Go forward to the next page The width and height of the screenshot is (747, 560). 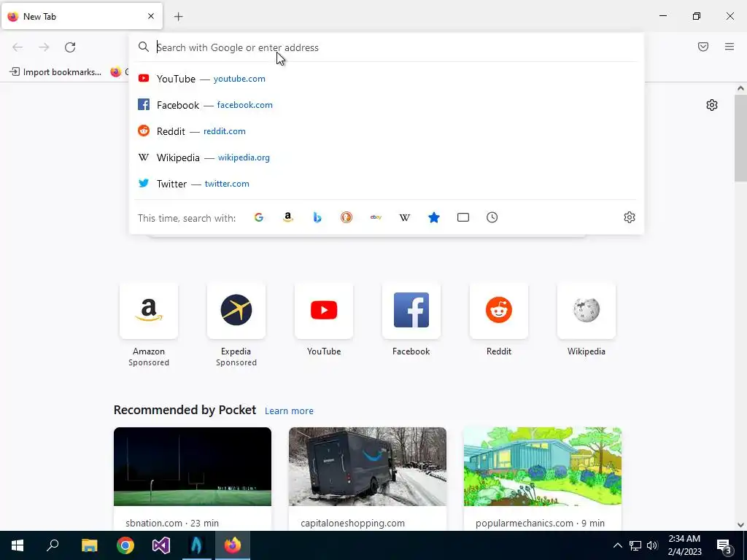coord(44,47)
